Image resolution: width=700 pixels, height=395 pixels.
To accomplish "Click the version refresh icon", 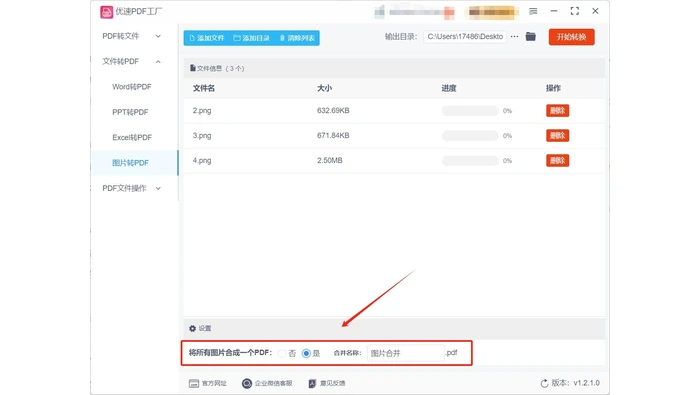I will [544, 383].
